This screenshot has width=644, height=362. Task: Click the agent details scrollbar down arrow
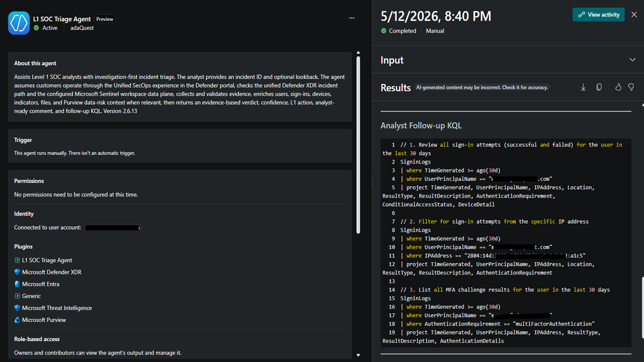tap(358, 355)
